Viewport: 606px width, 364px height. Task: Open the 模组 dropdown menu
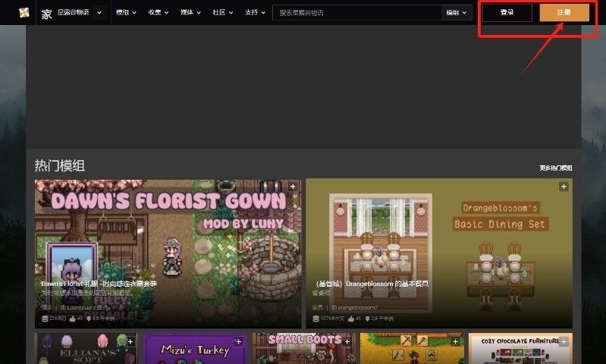pos(126,13)
